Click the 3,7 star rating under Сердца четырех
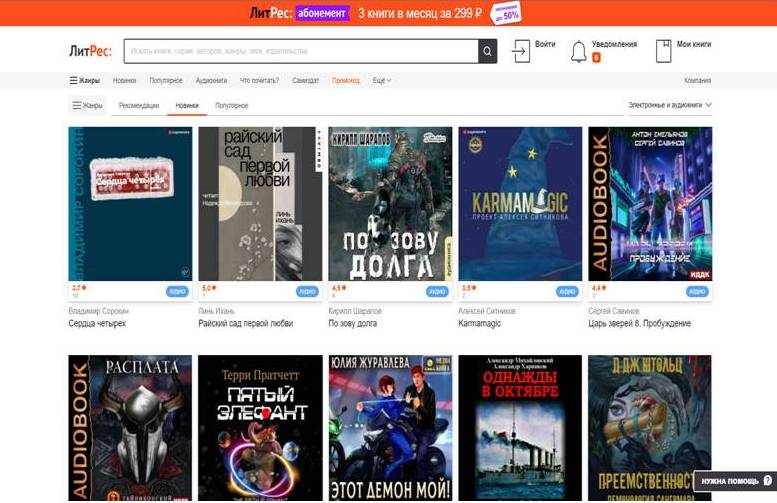This screenshot has height=503, width=777. 79,288
